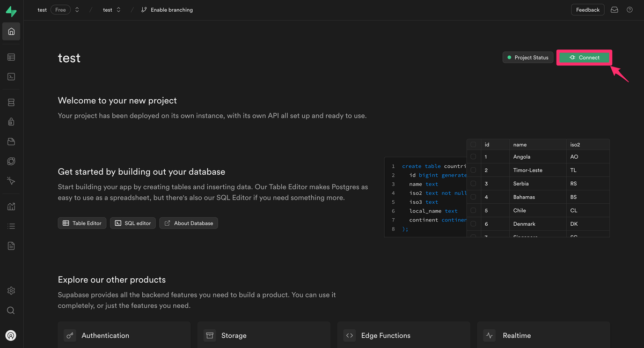Expand the organization switcher chevron
This screenshot has height=348, width=644.
tap(77, 10)
